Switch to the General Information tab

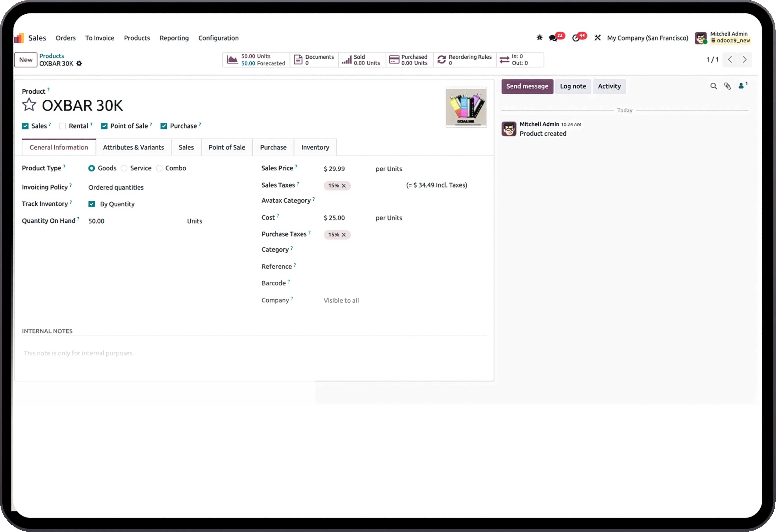coord(59,147)
